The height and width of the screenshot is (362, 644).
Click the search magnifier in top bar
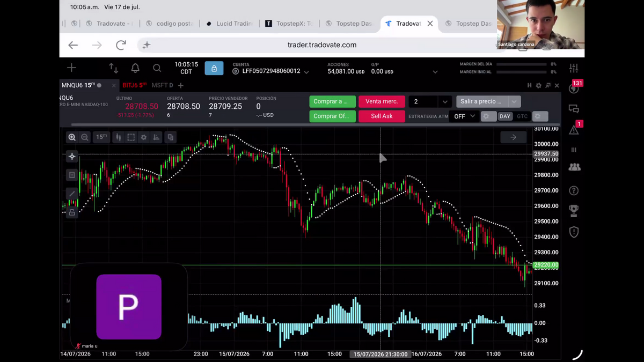click(157, 68)
